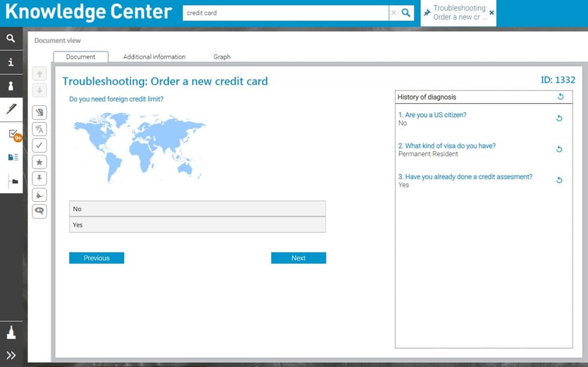Click the Next button

pos(298,258)
